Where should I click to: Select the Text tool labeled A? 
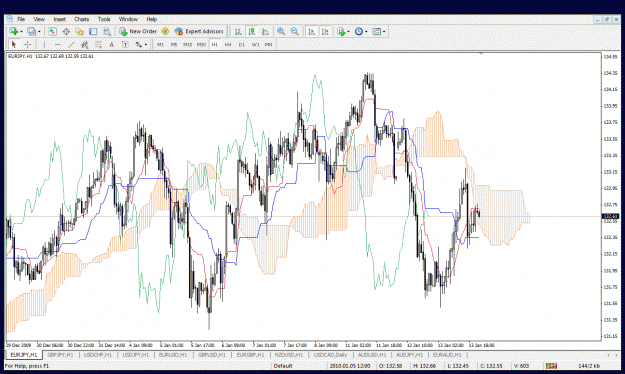click(112, 44)
